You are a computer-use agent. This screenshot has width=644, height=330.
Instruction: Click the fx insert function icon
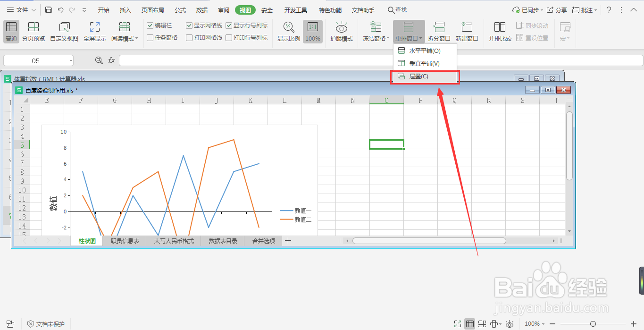[x=111, y=60]
